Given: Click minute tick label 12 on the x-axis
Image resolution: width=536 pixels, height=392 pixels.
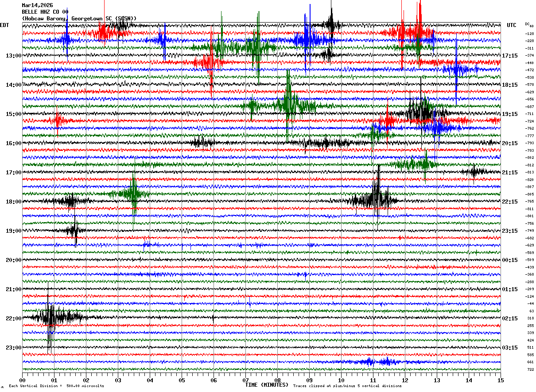Looking at the screenshot, I should coord(405,380).
